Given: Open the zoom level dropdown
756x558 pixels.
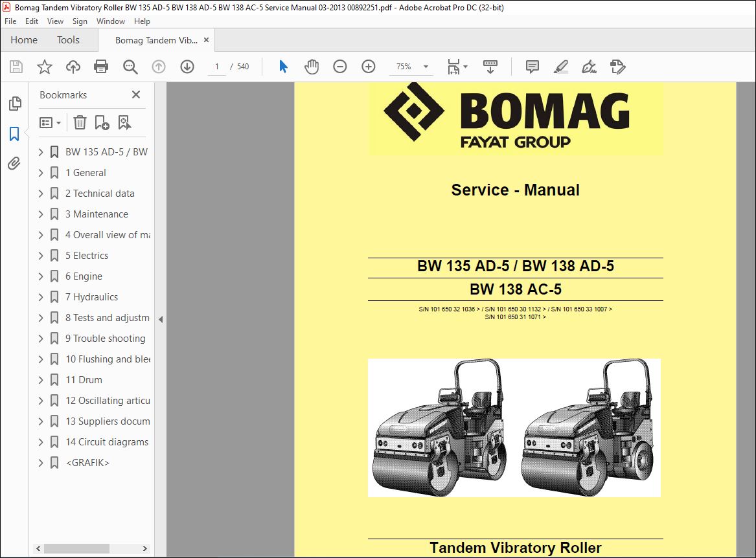Looking at the screenshot, I should point(426,67).
